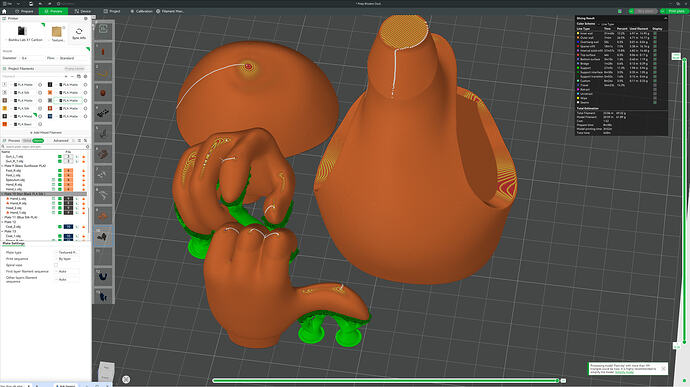
Task: Open the Print sequence By layer dropdown
Action: coord(68,259)
